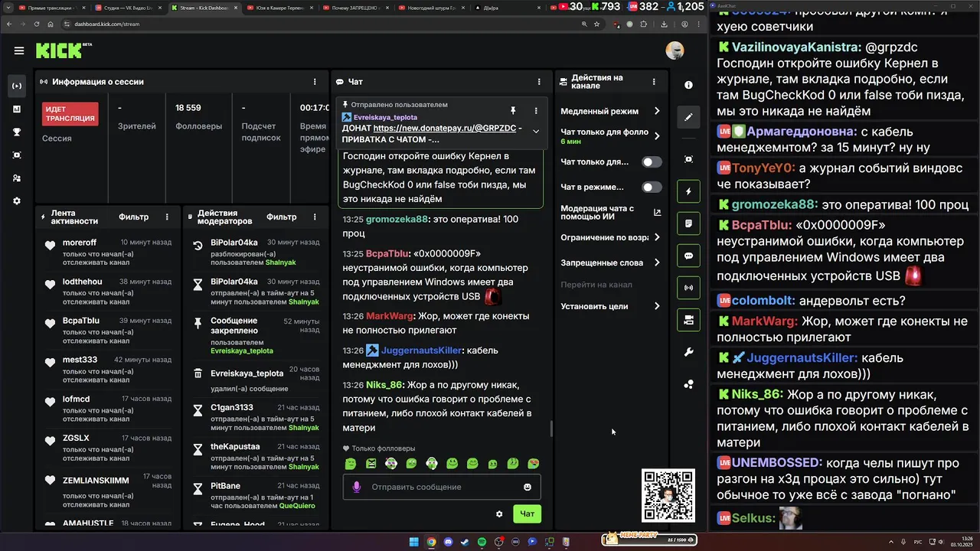Open Discord from the taskbar
The image size is (980, 551).
[x=448, y=542]
